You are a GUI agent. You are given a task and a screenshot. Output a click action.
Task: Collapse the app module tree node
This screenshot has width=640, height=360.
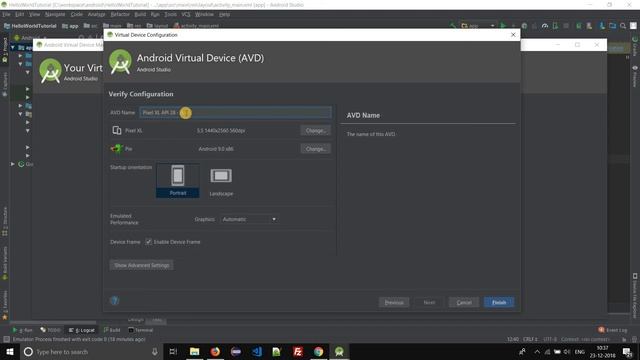pyautogui.click(x=13, y=47)
